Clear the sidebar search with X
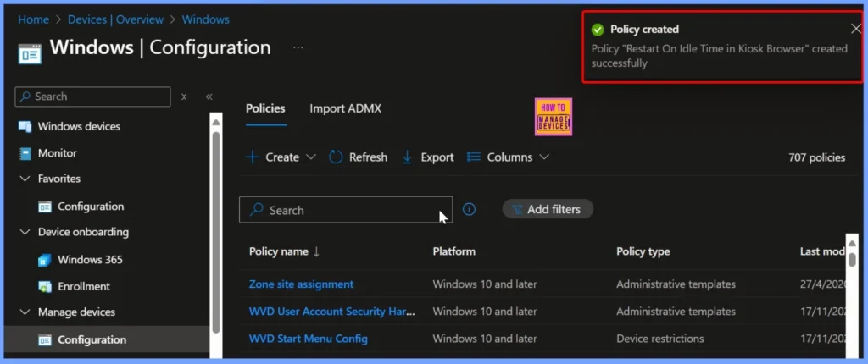868x364 pixels. 185,97
